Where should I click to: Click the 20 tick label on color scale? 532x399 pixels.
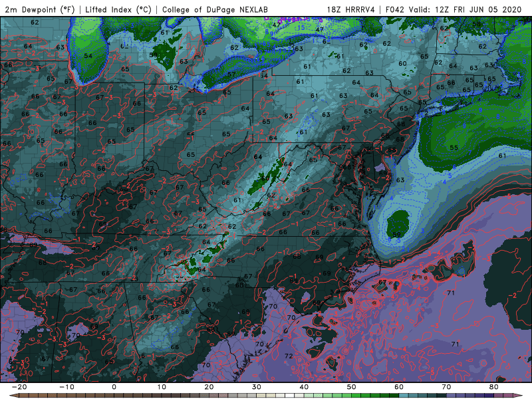[x=209, y=387]
